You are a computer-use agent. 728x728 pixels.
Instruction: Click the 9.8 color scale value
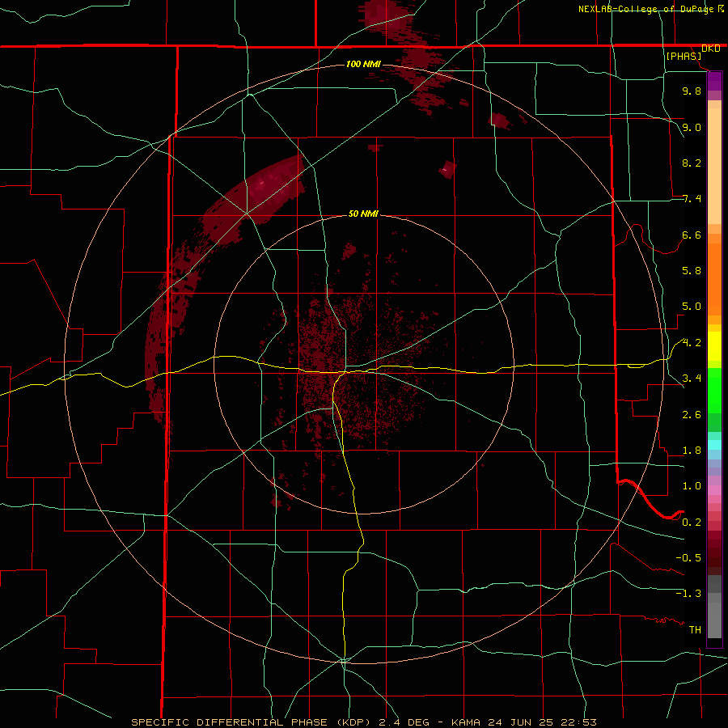click(692, 91)
